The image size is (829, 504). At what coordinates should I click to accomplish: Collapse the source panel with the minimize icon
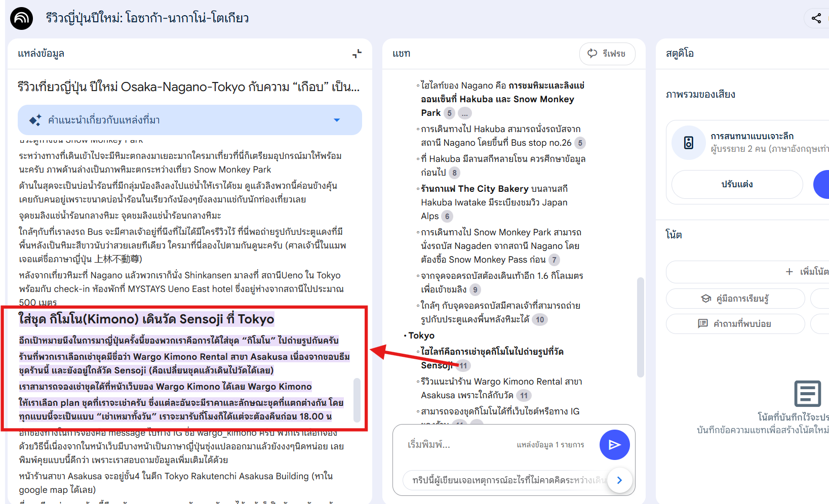pos(357,54)
